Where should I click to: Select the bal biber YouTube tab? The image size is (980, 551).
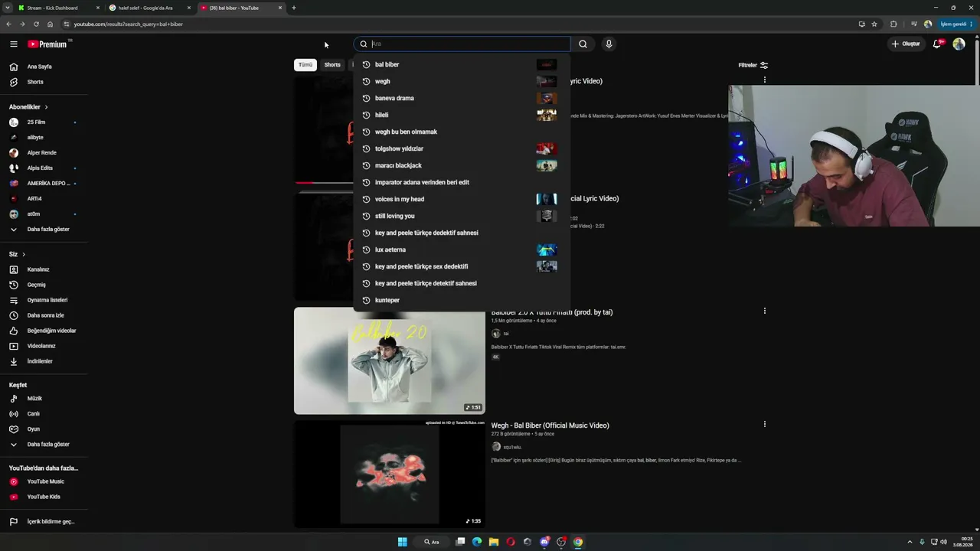tap(240, 8)
